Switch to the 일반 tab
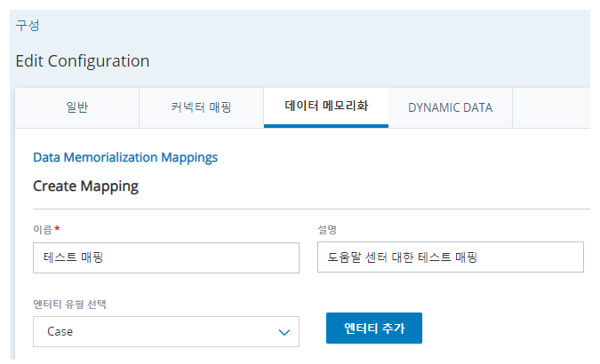 [77, 107]
